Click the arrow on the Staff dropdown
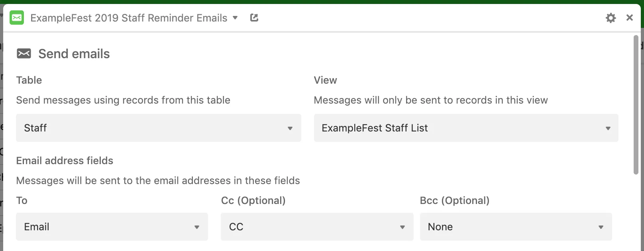644x251 pixels. click(290, 128)
